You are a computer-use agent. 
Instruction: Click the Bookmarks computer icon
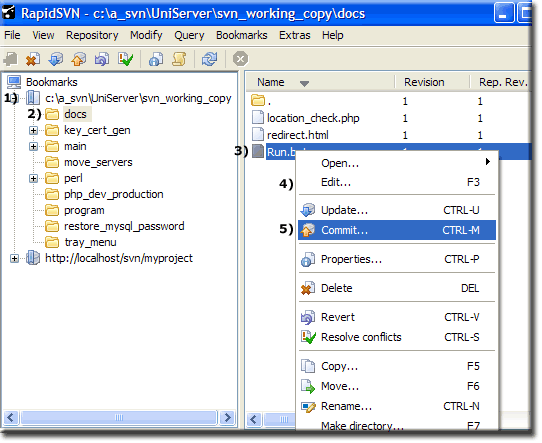pyautogui.click(x=14, y=82)
